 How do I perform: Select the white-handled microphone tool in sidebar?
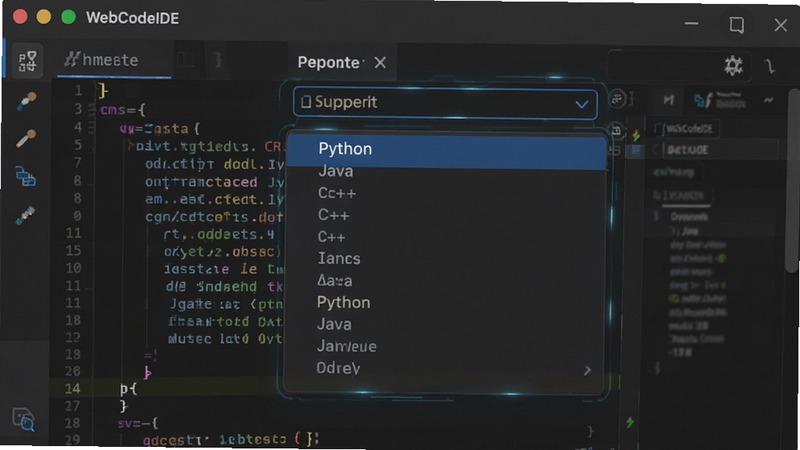pos(26,138)
